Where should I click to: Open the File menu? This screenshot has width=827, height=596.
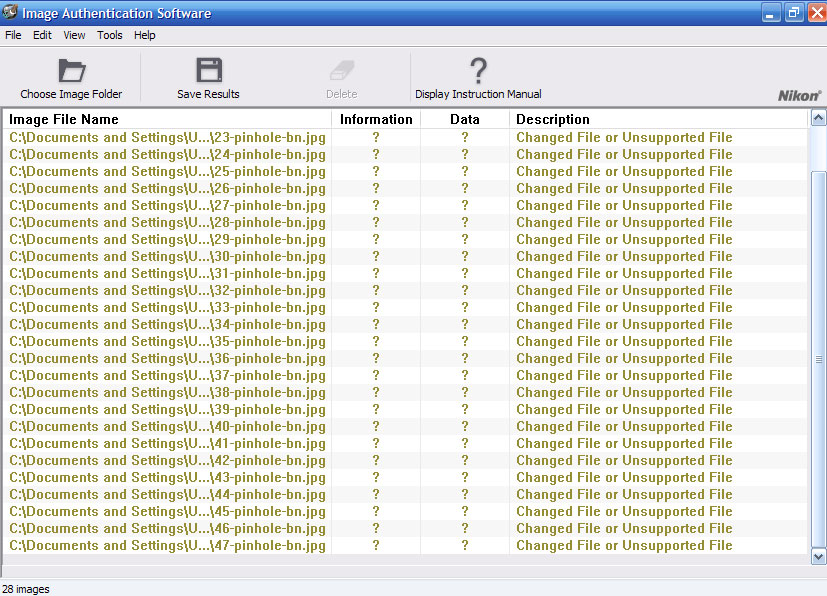click(13, 35)
